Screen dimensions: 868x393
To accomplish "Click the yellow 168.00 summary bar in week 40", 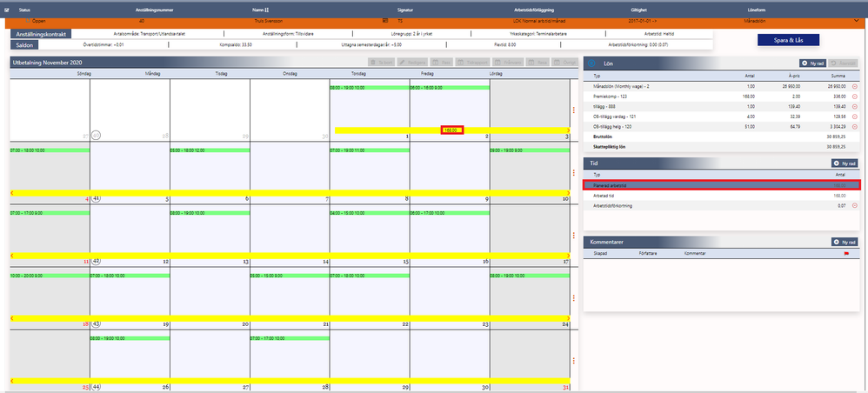I will click(451, 130).
